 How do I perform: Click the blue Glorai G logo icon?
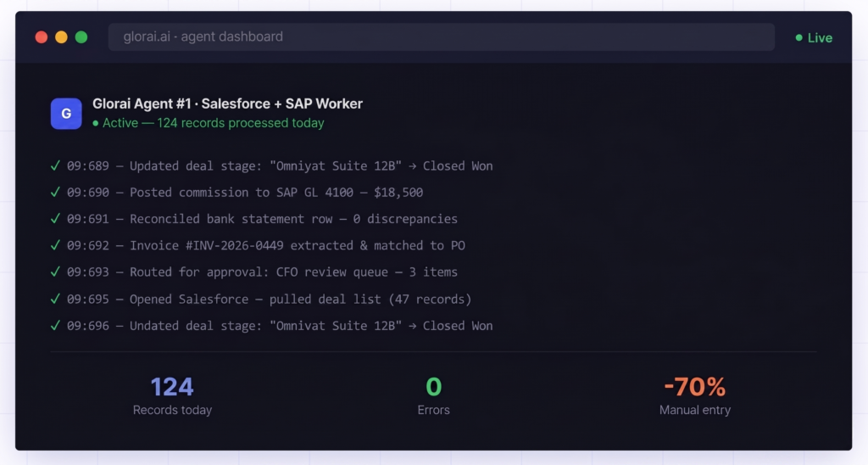pyautogui.click(x=66, y=113)
